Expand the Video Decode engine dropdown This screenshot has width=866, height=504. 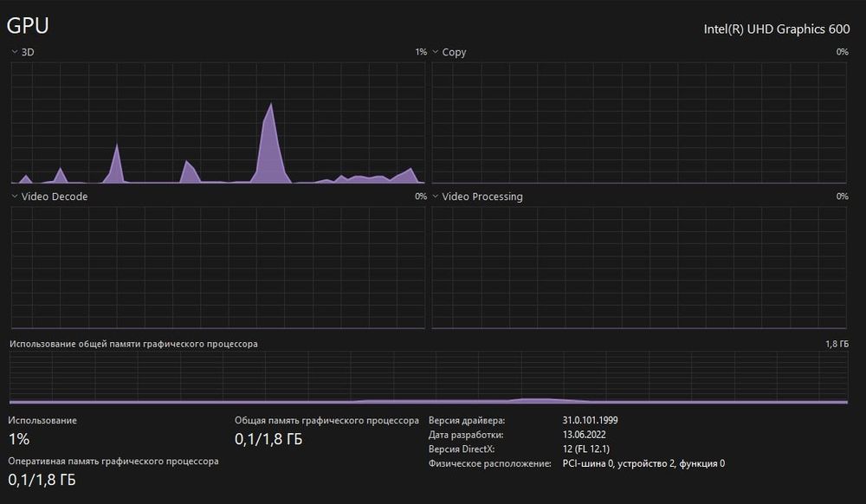[49, 197]
